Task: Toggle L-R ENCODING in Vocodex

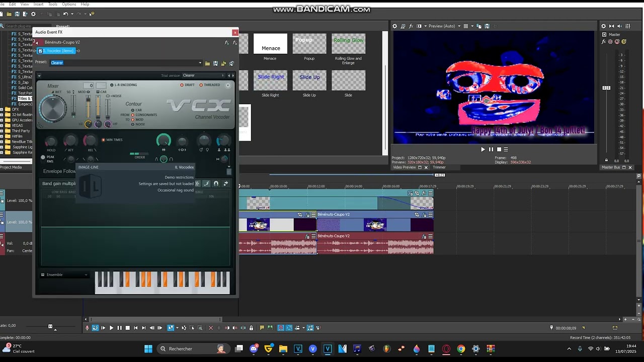Action: pos(112,85)
